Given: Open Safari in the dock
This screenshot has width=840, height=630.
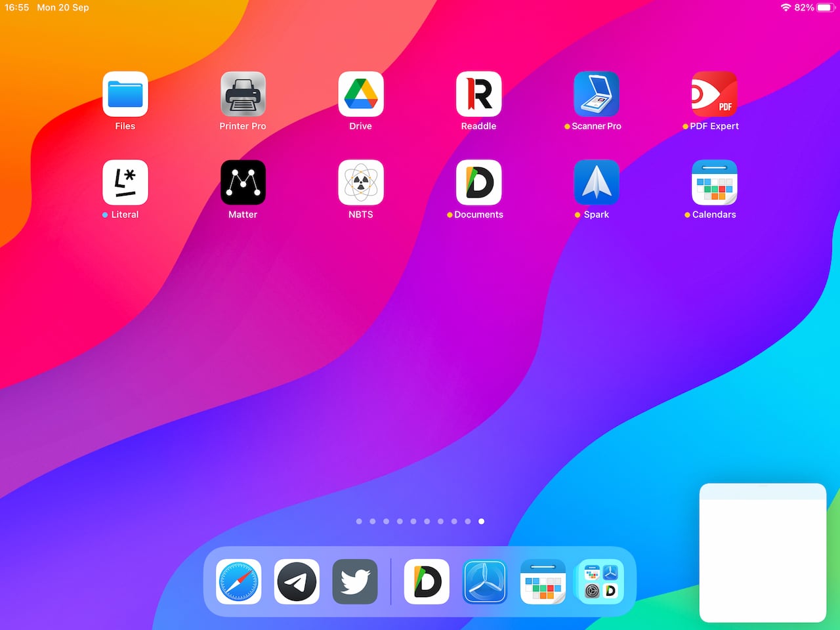Looking at the screenshot, I should tap(238, 581).
